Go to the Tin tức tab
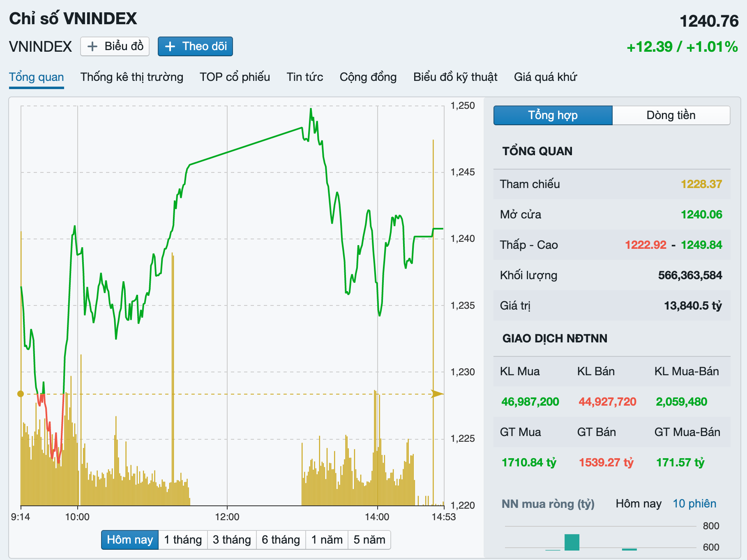Image resolution: width=747 pixels, height=560 pixels. pos(305,77)
